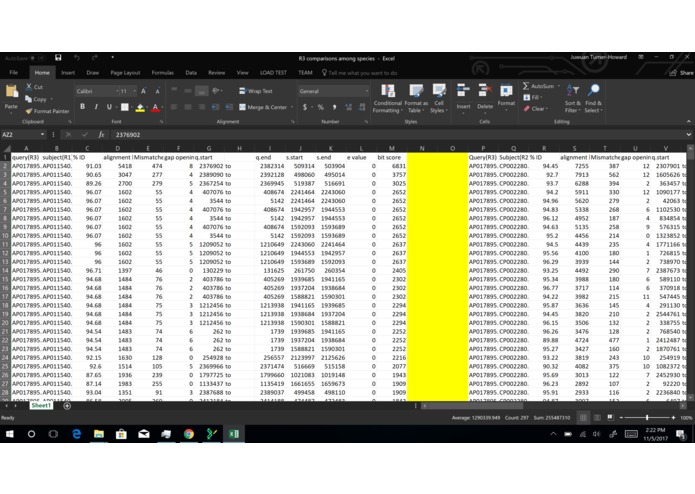This screenshot has height=494, width=695.
Task: Click Increase Indent icon
Action: click(229, 107)
